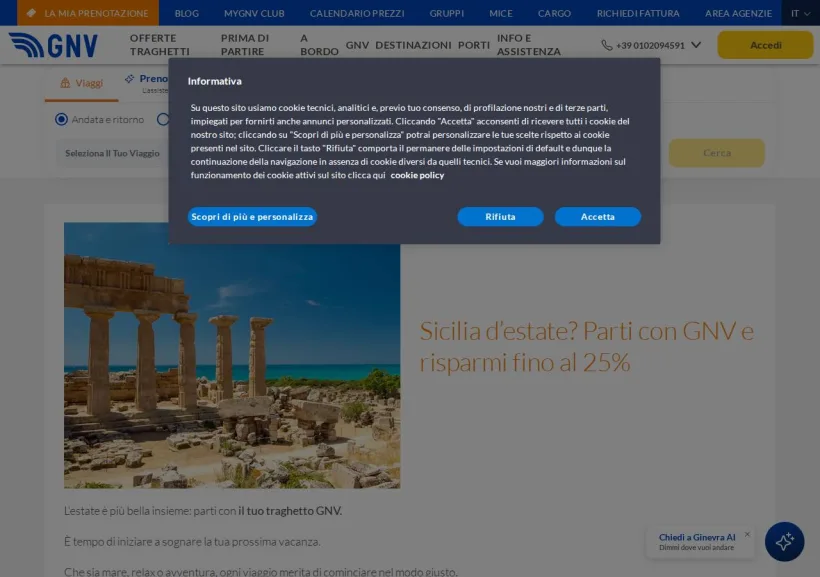Select the second trip-type radio button
The width and height of the screenshot is (820, 577).
tap(163, 119)
